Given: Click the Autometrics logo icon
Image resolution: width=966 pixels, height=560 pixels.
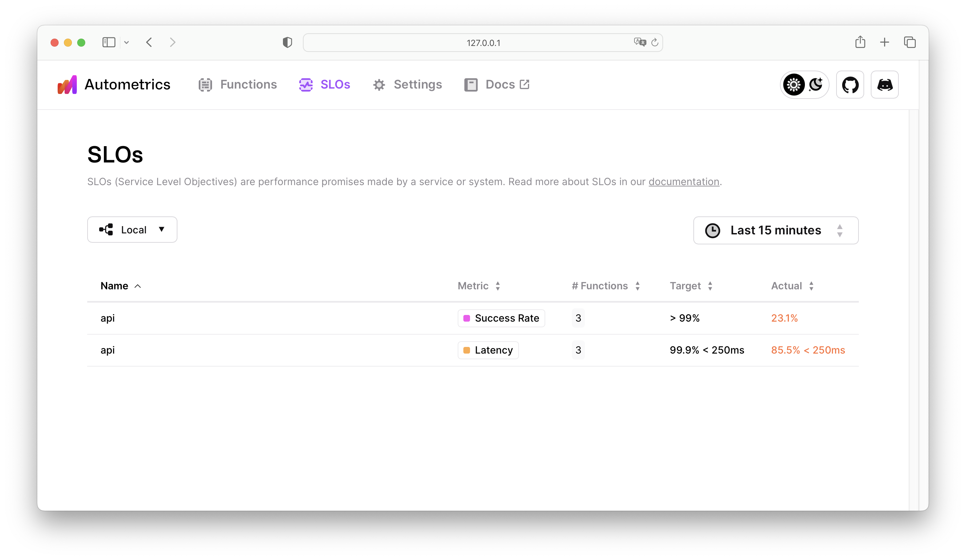Looking at the screenshot, I should (67, 85).
